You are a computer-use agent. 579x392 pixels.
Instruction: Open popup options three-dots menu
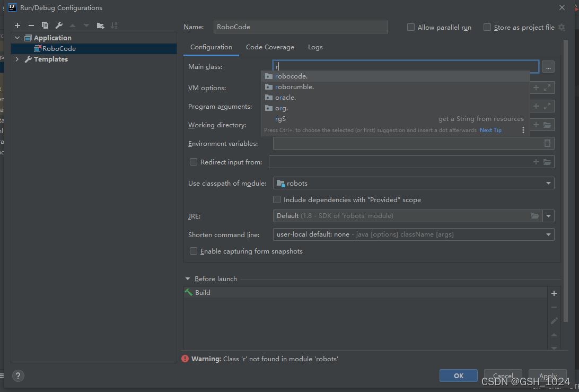coord(523,130)
